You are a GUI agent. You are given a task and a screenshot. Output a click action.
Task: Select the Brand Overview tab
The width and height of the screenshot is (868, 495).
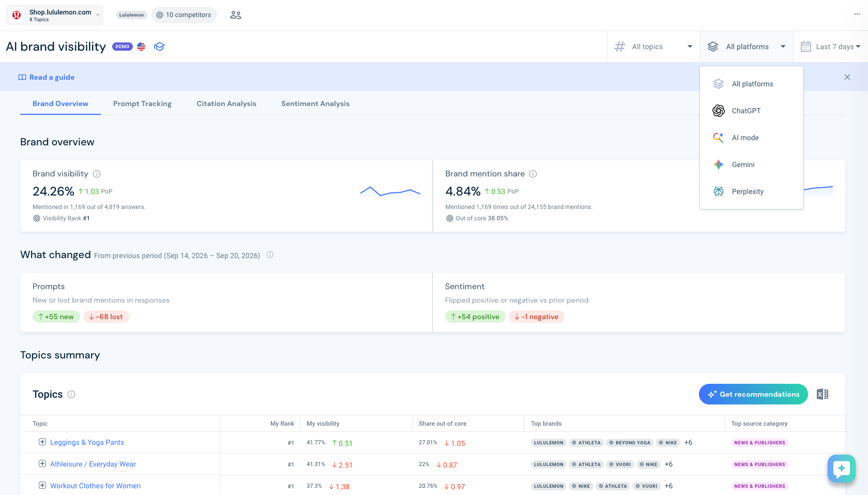(60, 103)
